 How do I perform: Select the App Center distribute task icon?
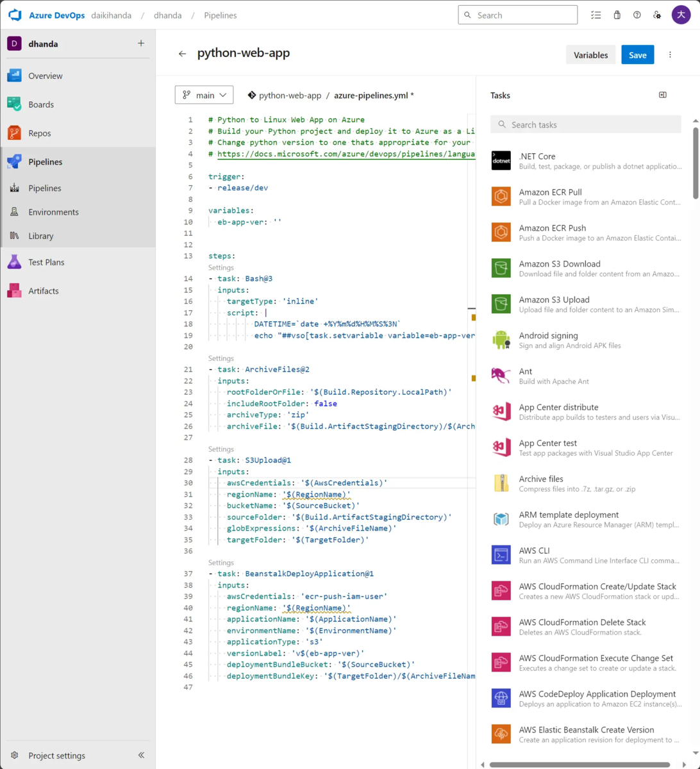pos(501,412)
